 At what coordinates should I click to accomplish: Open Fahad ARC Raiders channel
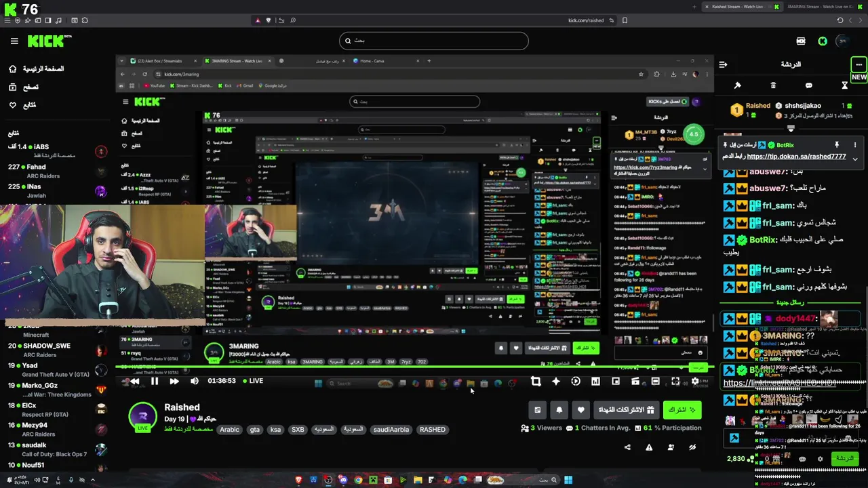(57, 171)
